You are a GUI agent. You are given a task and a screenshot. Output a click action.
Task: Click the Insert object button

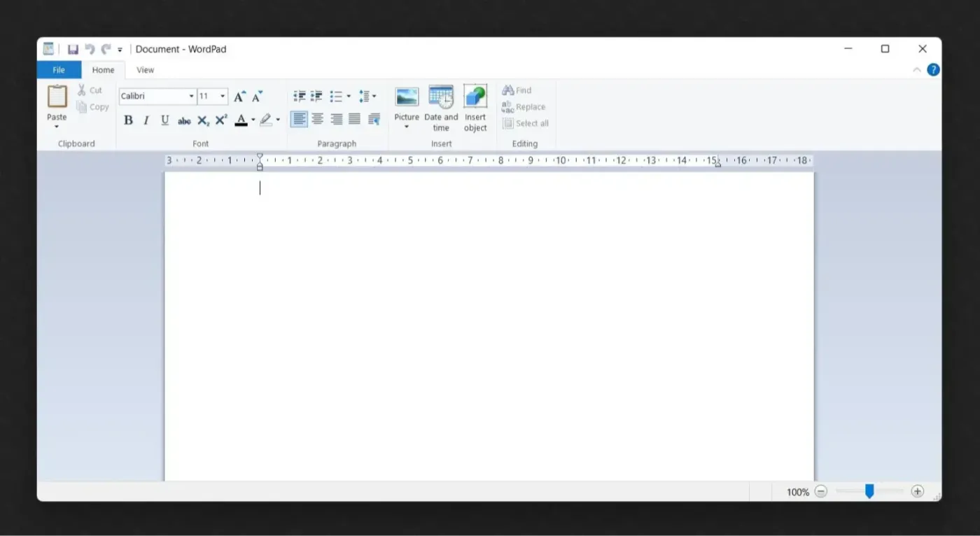pos(475,108)
